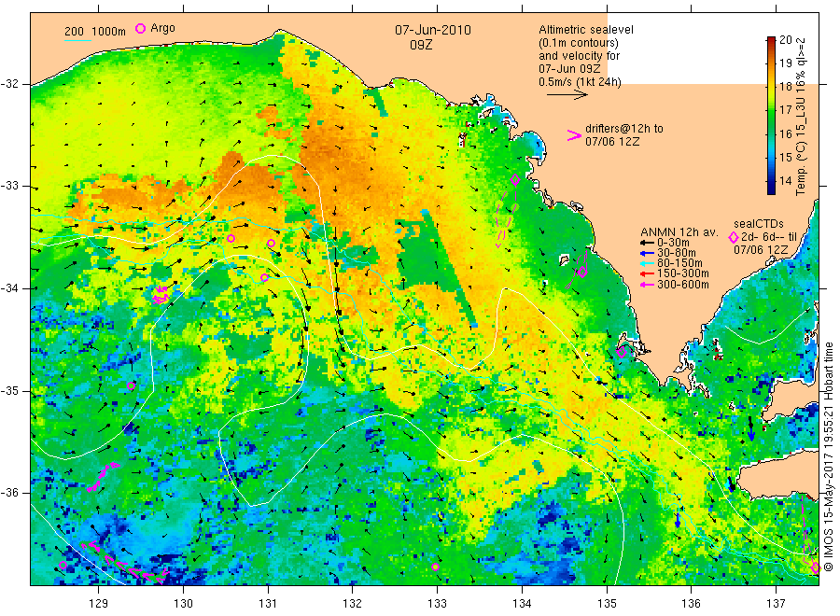Click the black 0-30m legend arrow
This screenshot has width=840, height=616.
point(648,243)
